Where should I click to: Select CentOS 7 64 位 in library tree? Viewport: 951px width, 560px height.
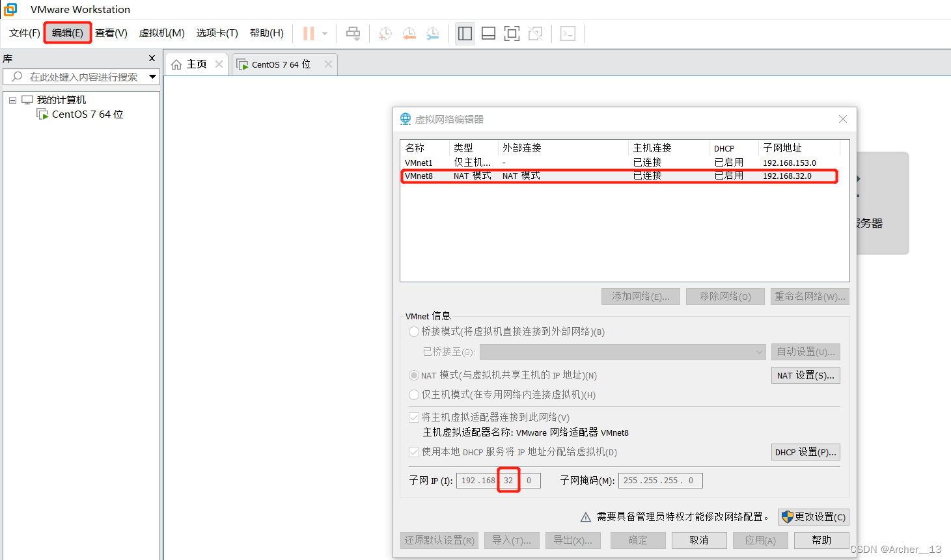87,114
